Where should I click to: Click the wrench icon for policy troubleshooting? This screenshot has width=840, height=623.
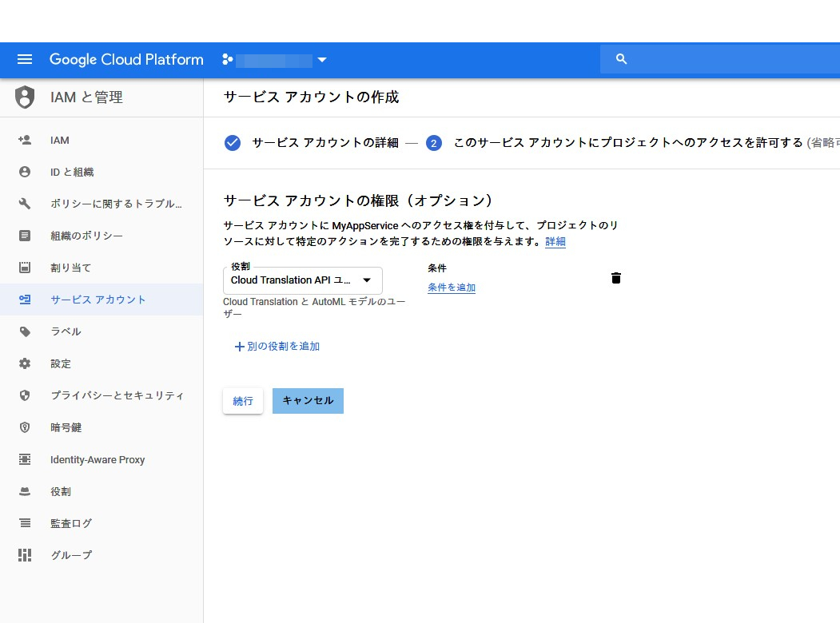coord(25,204)
